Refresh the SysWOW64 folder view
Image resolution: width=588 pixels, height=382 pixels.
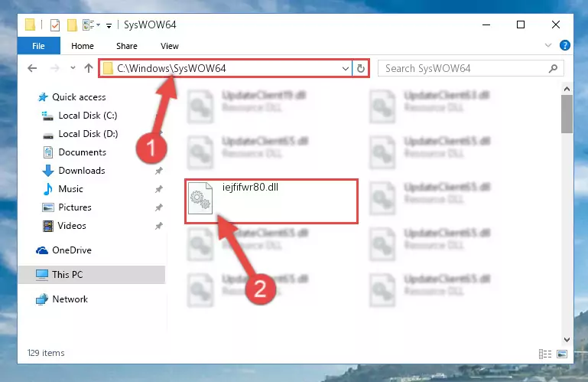tap(361, 68)
